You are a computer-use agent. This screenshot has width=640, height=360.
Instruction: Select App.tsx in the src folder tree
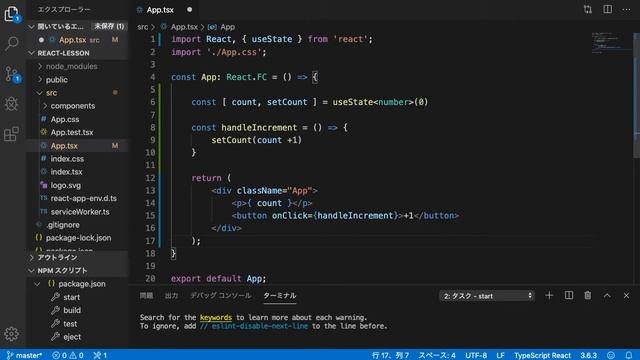click(64, 146)
